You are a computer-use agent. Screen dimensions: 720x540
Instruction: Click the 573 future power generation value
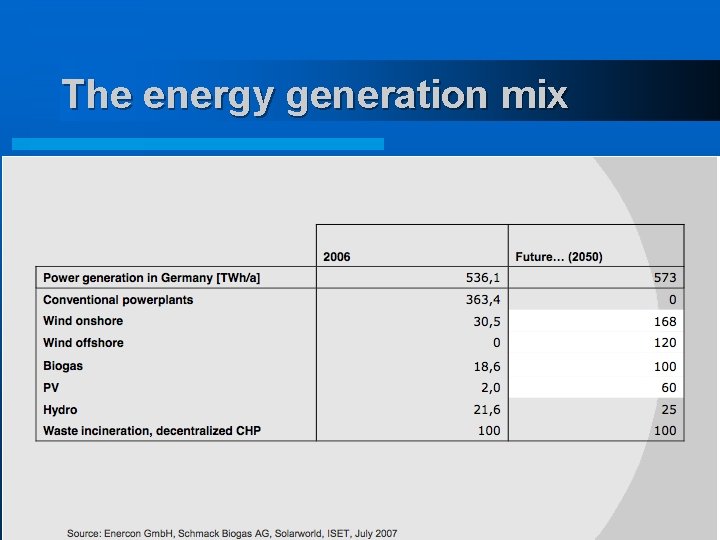(x=665, y=278)
